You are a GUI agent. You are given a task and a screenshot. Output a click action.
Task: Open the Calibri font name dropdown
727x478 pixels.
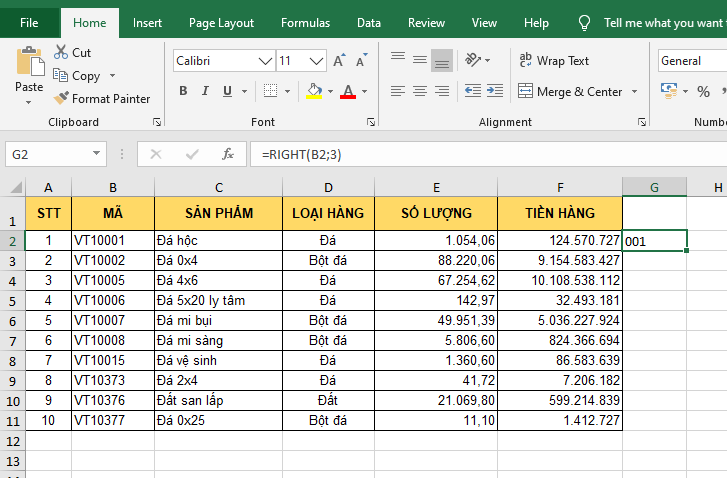(265, 61)
